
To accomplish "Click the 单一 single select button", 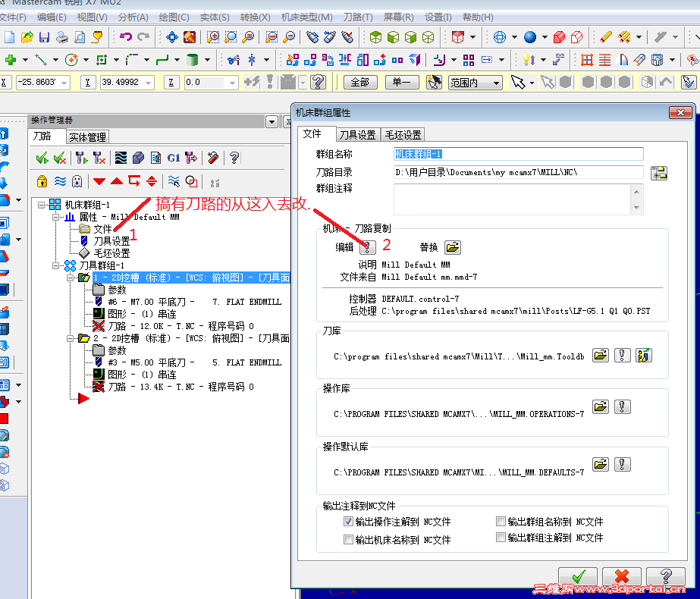I will 401,83.
